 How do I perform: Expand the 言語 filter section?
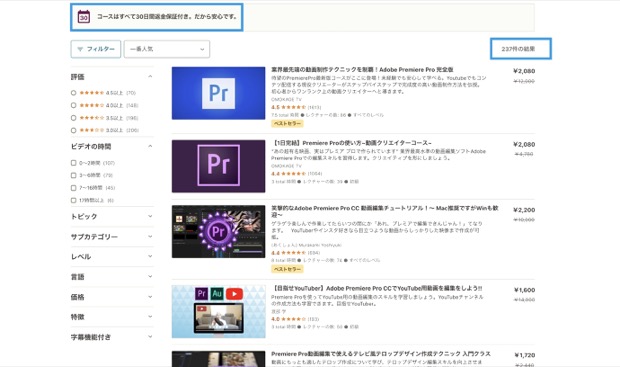[x=112, y=276]
